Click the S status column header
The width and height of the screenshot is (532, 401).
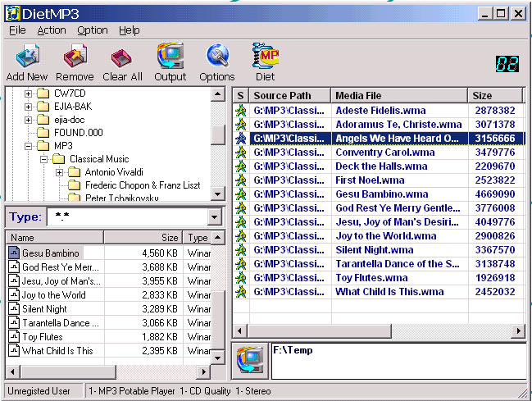pyautogui.click(x=241, y=95)
